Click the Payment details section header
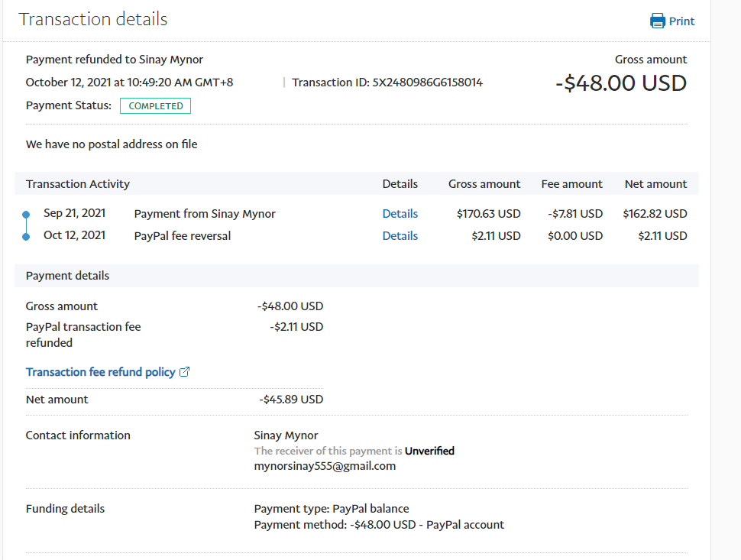Screen dimensions: 741x560 [x=67, y=276]
